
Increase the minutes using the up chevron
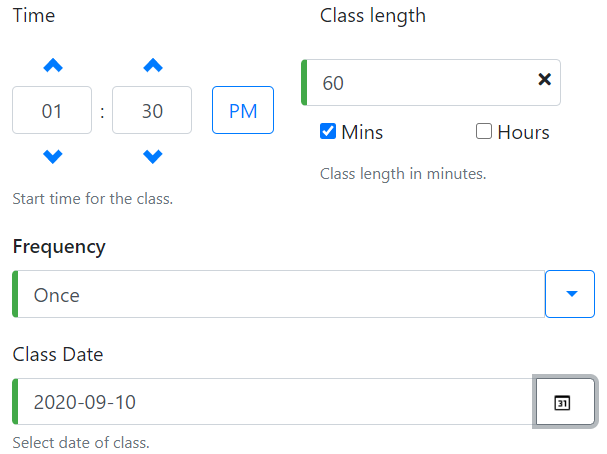(x=152, y=66)
